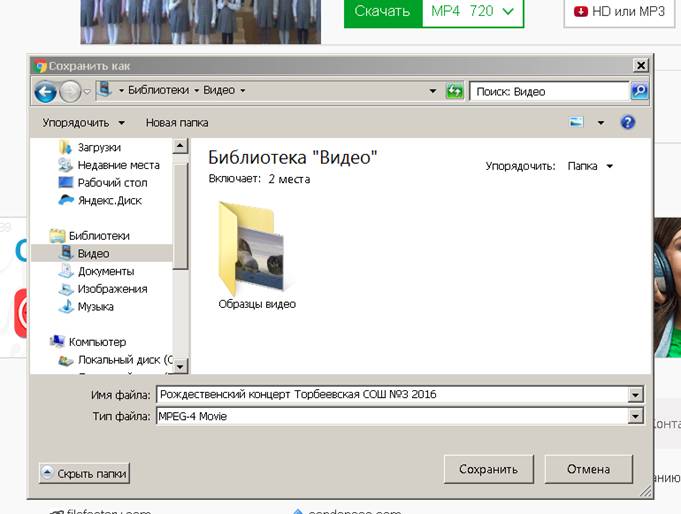Open the blue Help icon
Screen dimensions: 681x514
point(628,123)
